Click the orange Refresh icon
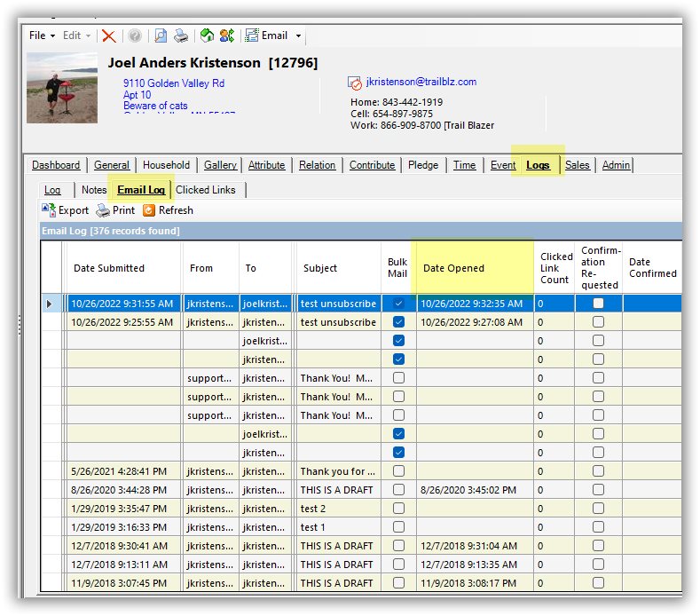The width and height of the screenshot is (700, 616). [x=149, y=210]
